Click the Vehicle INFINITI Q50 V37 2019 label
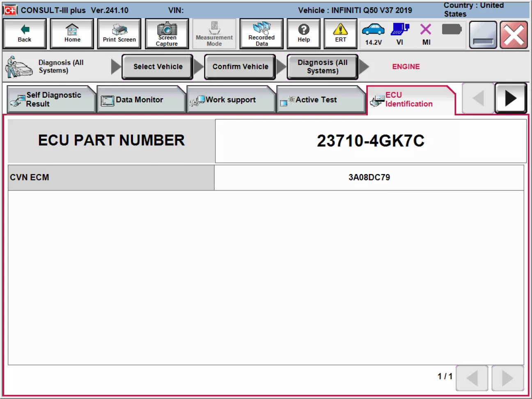Viewport: 532px width, 399px height. point(355,10)
